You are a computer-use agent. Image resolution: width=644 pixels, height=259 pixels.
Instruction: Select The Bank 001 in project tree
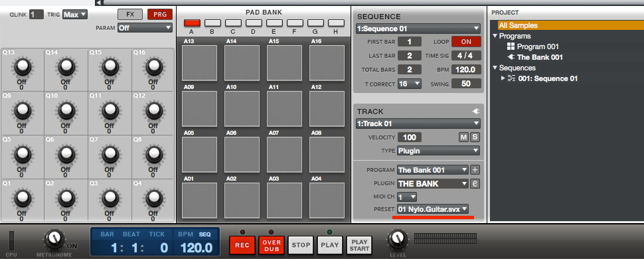[x=540, y=57]
